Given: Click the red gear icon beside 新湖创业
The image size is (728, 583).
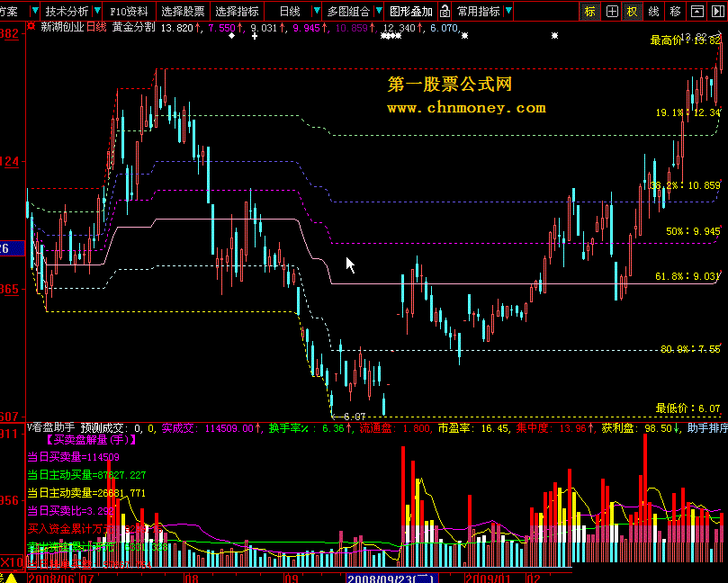Looking at the screenshot, I should click(31, 26).
